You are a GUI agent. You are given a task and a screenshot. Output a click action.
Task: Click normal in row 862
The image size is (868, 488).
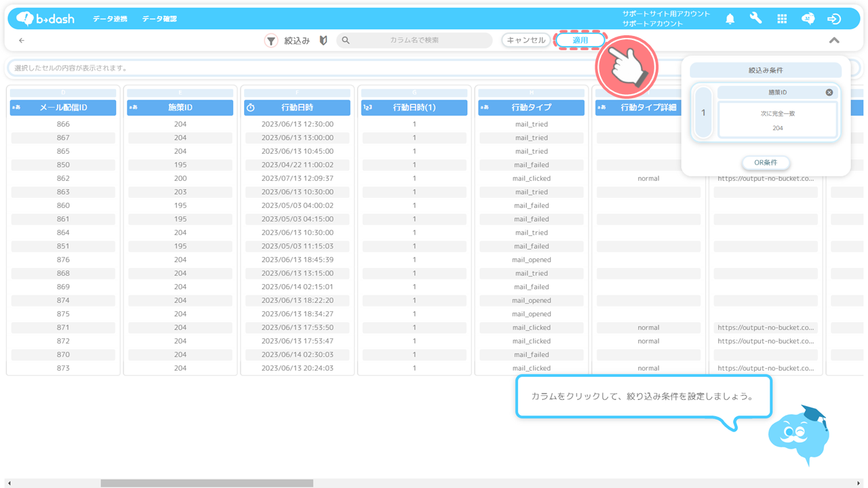648,179
